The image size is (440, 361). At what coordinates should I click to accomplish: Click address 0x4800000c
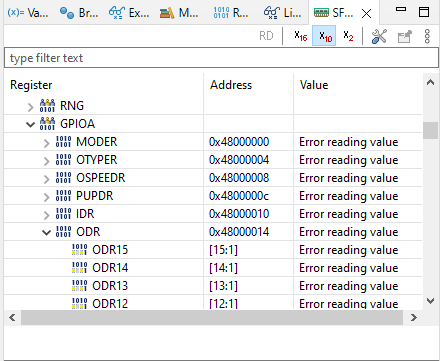[x=239, y=196]
